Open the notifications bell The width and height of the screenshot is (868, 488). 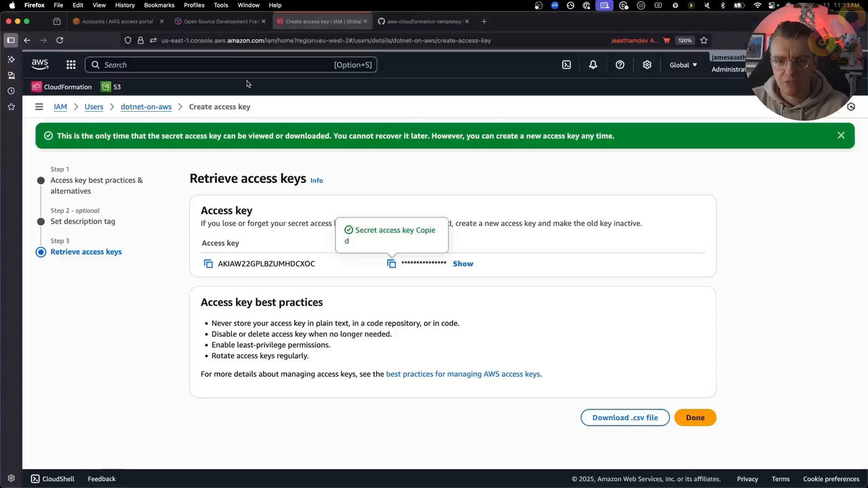tap(593, 65)
